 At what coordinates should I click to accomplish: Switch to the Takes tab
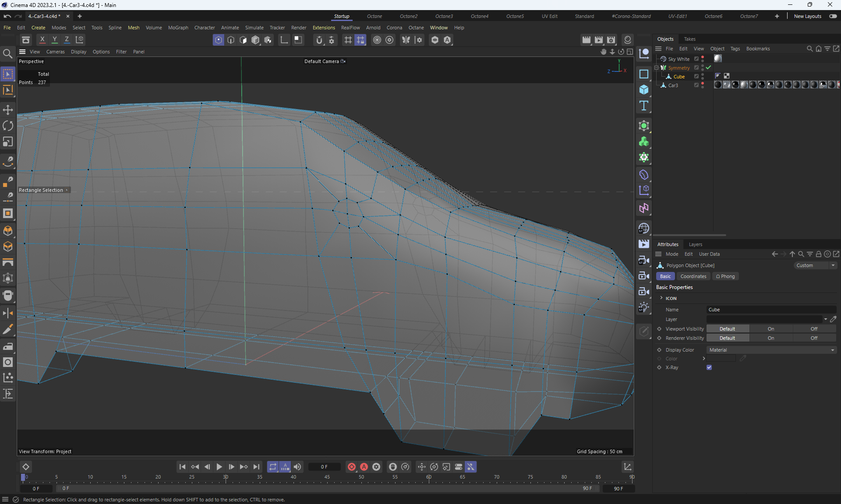tap(689, 39)
